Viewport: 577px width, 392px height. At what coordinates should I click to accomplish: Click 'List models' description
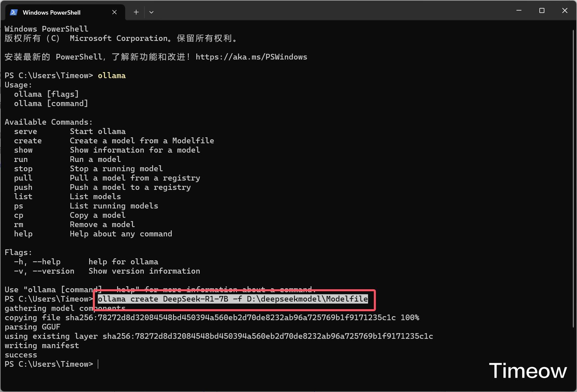(x=95, y=196)
